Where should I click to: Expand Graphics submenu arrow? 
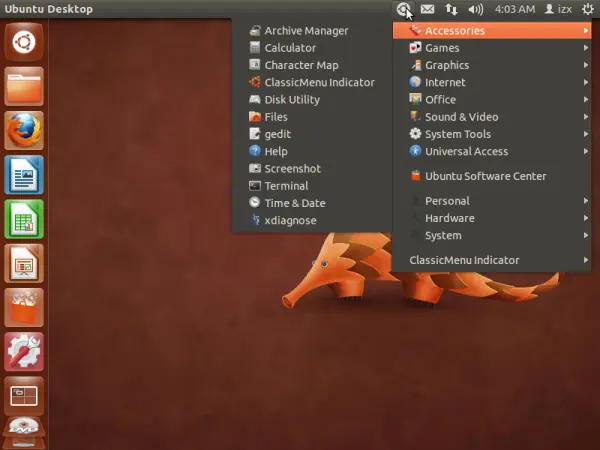click(x=585, y=65)
